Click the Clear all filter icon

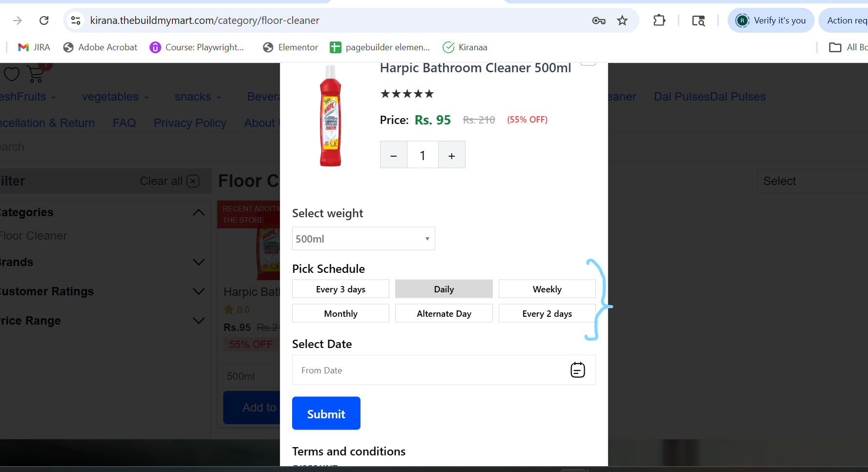coord(193,181)
